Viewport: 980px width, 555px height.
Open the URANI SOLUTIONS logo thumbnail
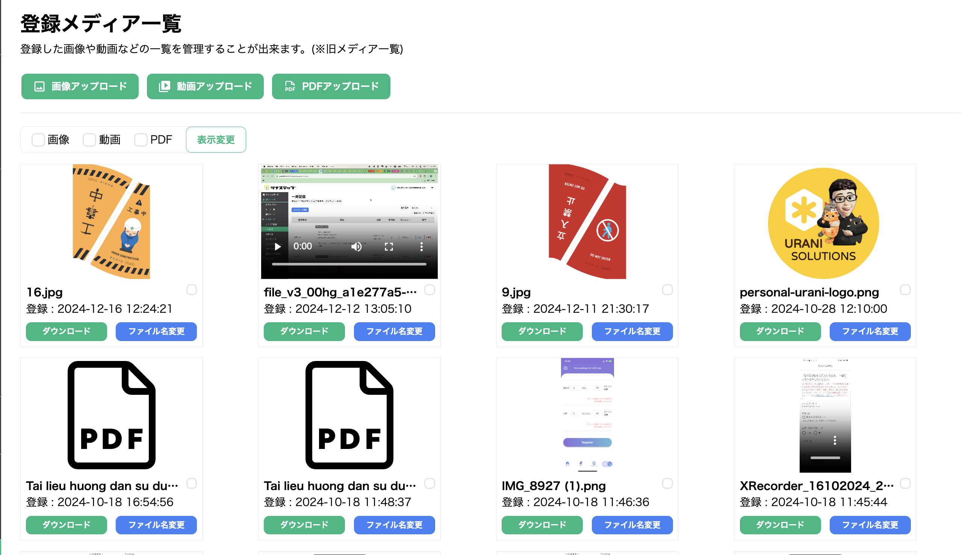pos(823,223)
